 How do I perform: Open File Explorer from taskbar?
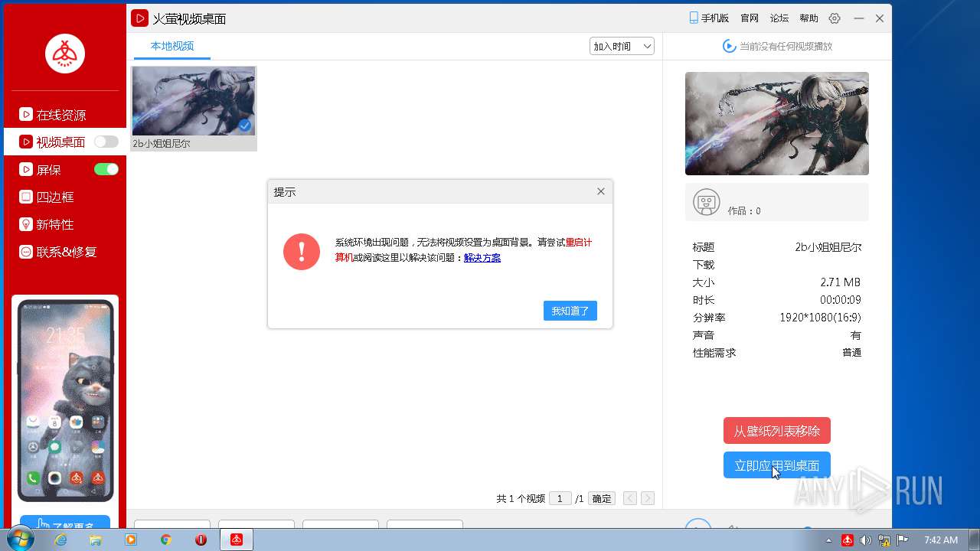click(x=96, y=540)
